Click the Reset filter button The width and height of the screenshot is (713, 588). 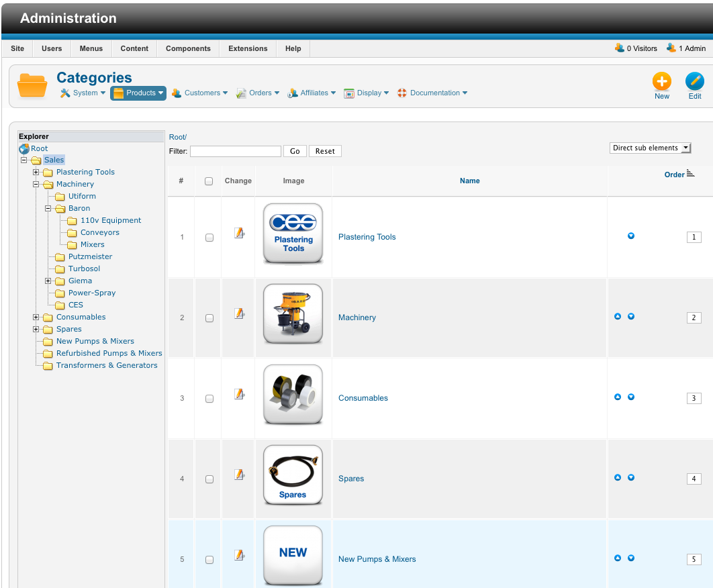point(325,151)
